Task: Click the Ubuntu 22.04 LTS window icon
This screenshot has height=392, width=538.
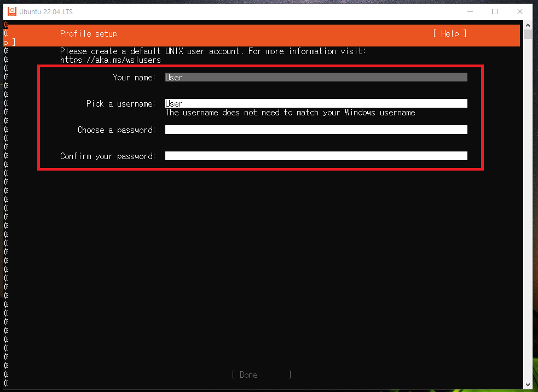Action: 11,11
